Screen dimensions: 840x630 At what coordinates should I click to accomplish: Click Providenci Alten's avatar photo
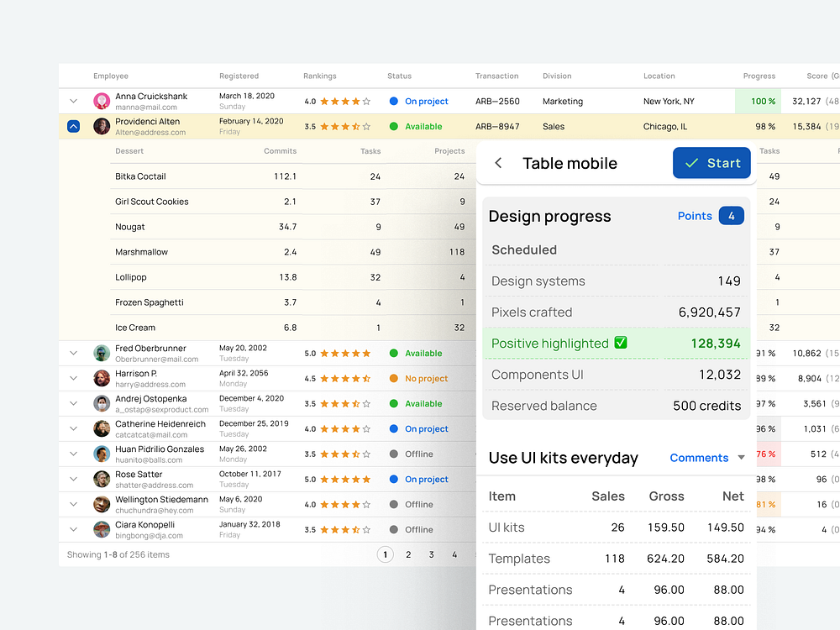pyautogui.click(x=102, y=126)
